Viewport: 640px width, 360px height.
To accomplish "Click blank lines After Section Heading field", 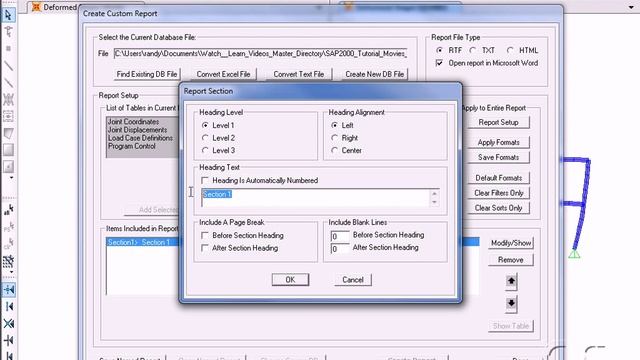I will tap(340, 249).
